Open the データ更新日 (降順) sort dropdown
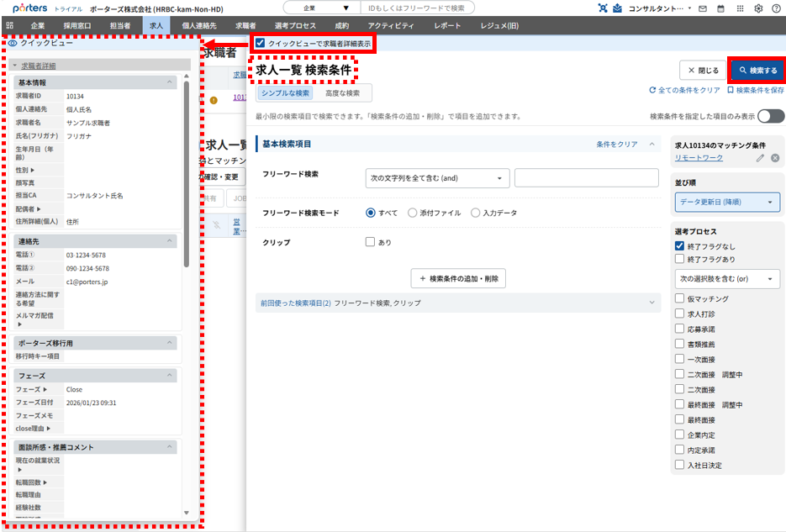This screenshot has width=786, height=532. point(727,202)
